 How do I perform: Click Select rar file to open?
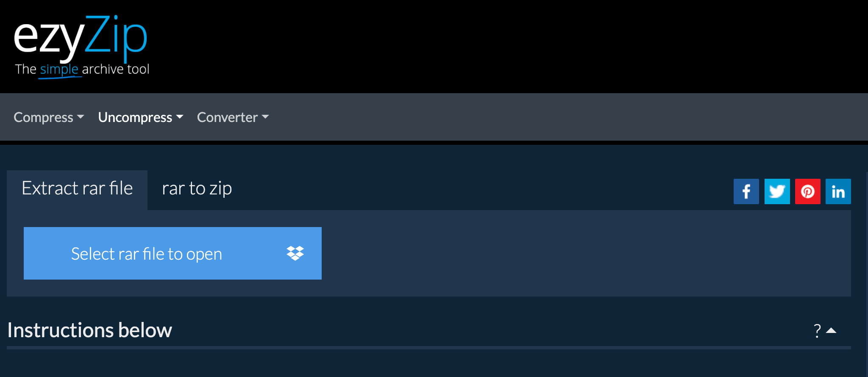147,254
